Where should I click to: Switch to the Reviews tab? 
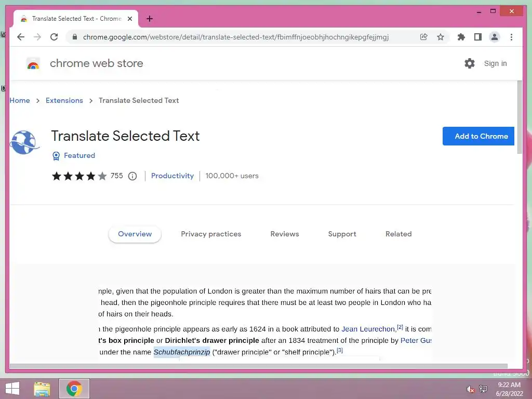point(285,234)
